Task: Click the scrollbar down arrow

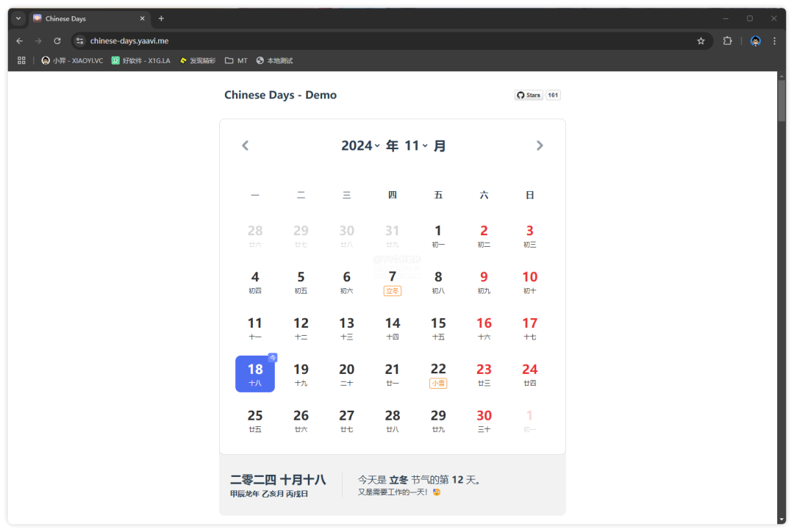Action: click(782, 520)
